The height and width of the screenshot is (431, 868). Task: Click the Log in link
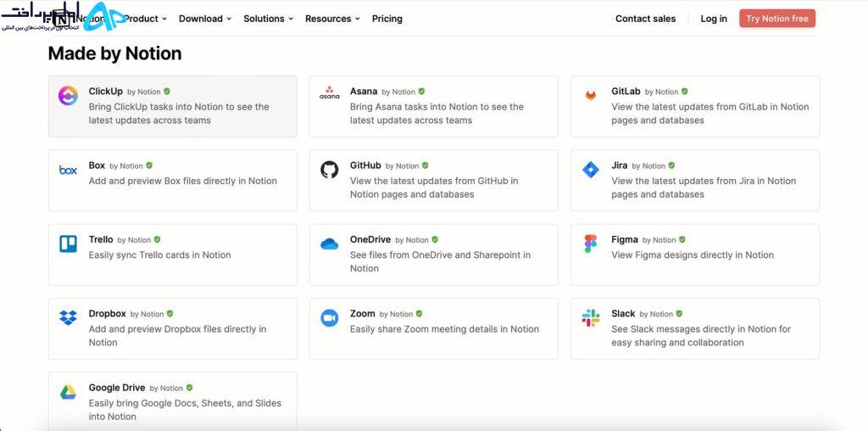(x=714, y=19)
